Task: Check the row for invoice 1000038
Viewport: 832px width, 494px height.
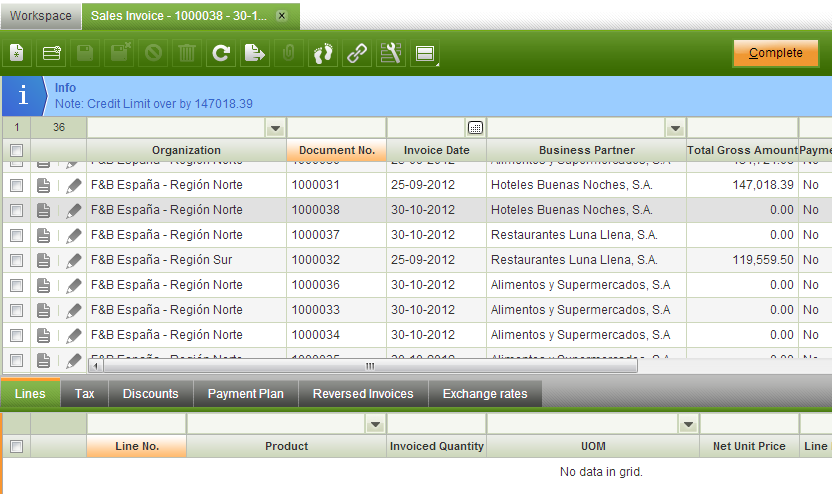Action: click(x=16, y=210)
